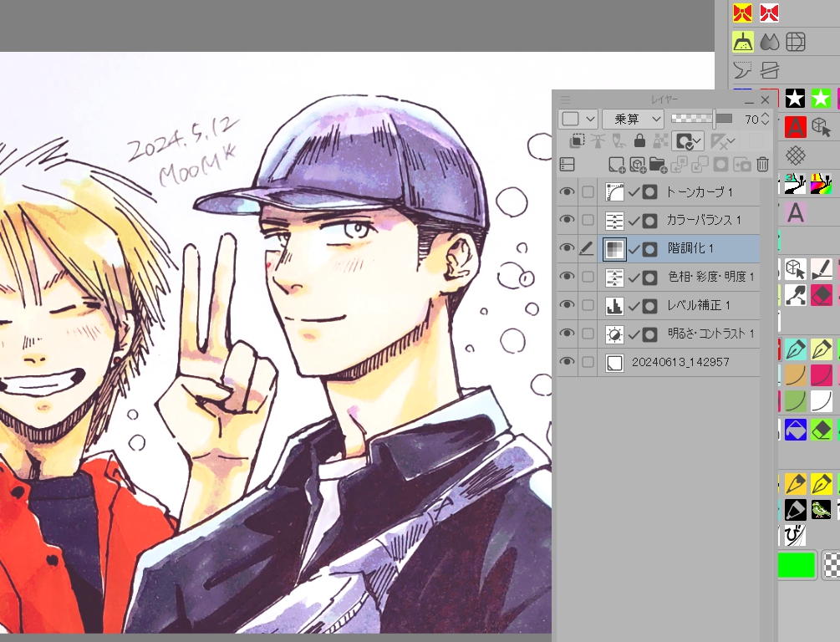Click the two-pane layer view icon
The height and width of the screenshot is (642, 840).
click(x=568, y=165)
